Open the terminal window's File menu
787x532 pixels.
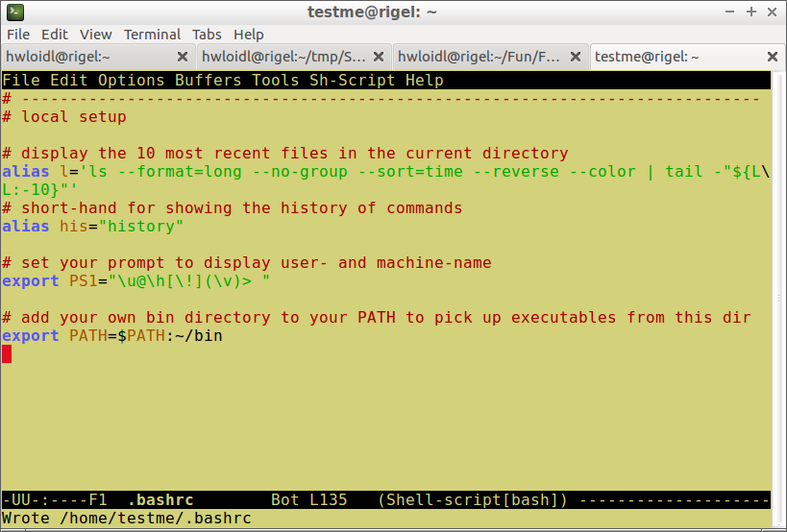[x=18, y=35]
